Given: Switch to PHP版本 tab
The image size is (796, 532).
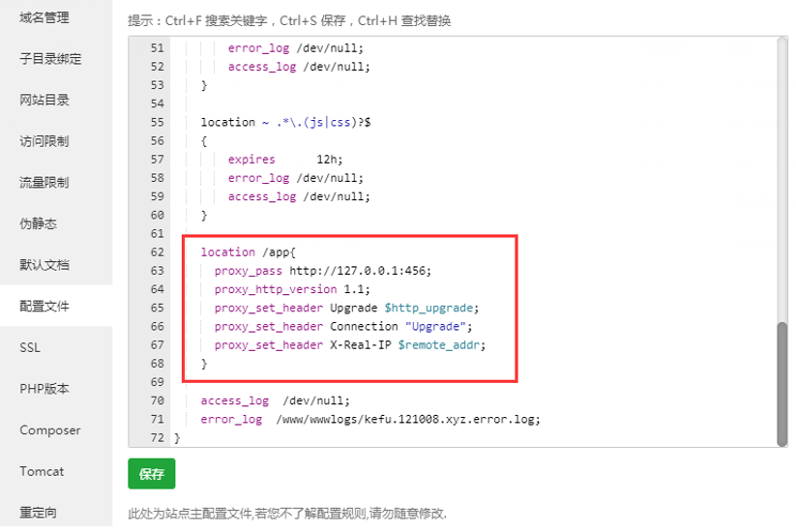Looking at the screenshot, I should [44, 389].
